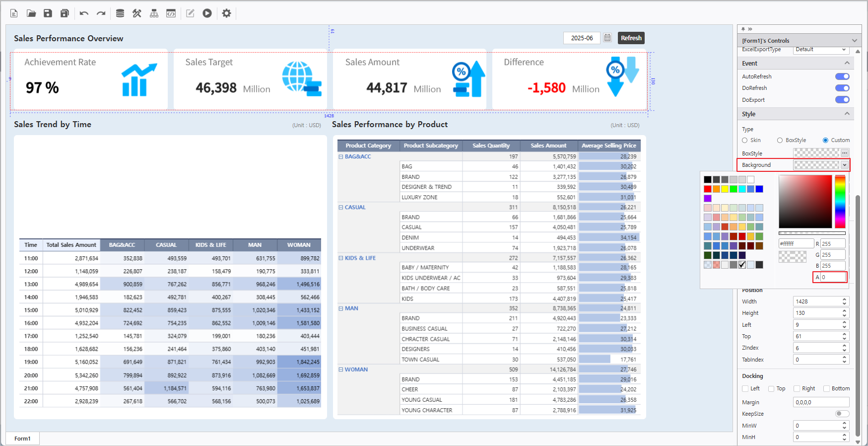Check the Docking Left checkbox
The width and height of the screenshot is (868, 446).
point(745,389)
